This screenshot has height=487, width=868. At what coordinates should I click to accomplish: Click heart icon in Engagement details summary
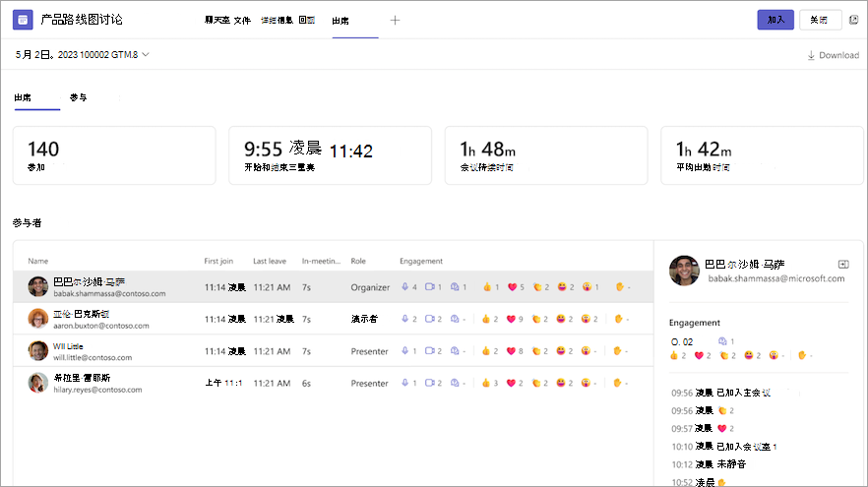point(699,355)
